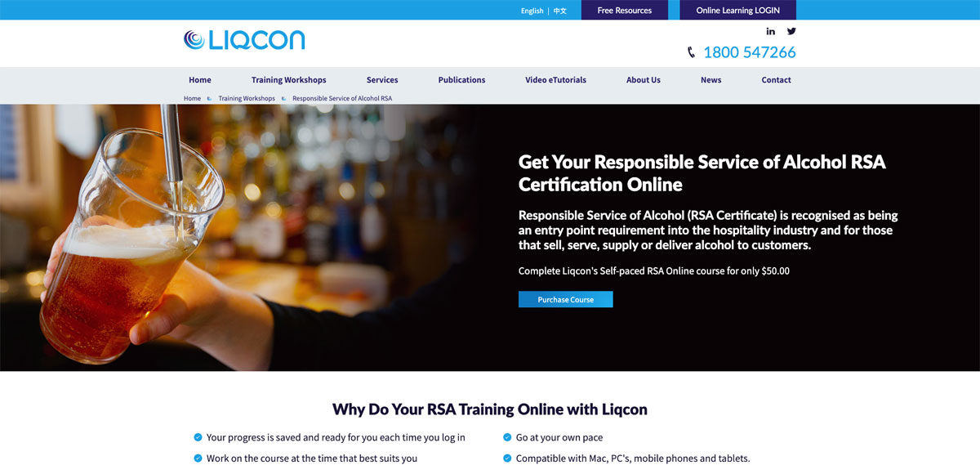Image resolution: width=980 pixels, height=474 pixels.
Task: Open the Twitter bird icon
Action: 791,31
